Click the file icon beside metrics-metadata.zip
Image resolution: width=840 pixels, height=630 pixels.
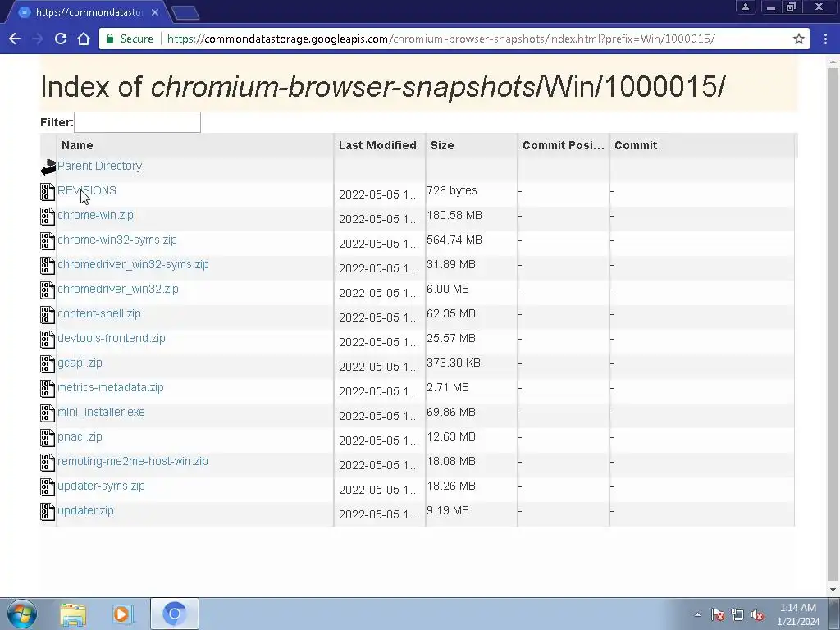48,389
